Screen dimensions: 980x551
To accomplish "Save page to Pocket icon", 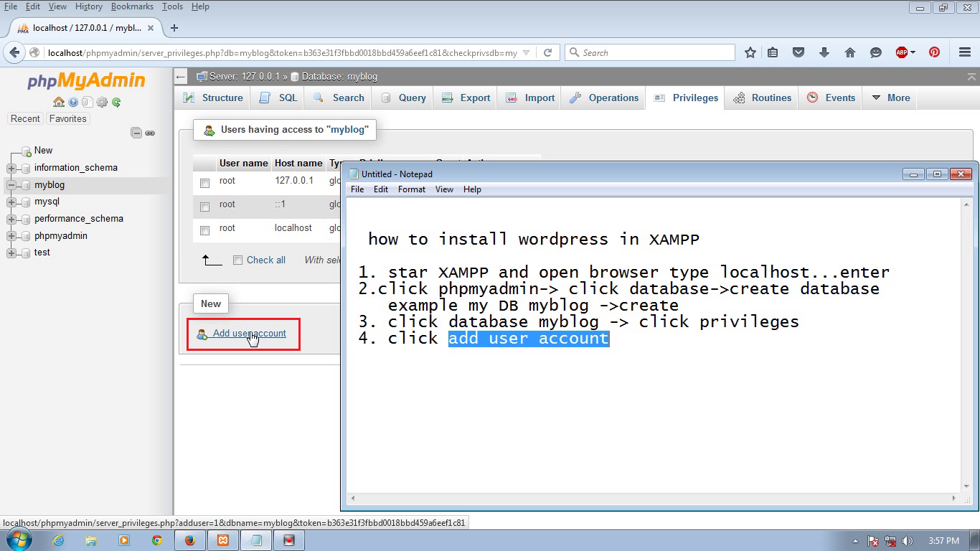I will click(x=798, y=52).
